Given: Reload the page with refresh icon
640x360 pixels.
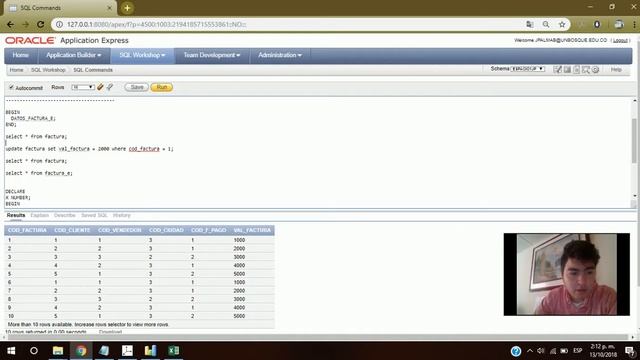Looking at the screenshot, I should tap(40, 24).
